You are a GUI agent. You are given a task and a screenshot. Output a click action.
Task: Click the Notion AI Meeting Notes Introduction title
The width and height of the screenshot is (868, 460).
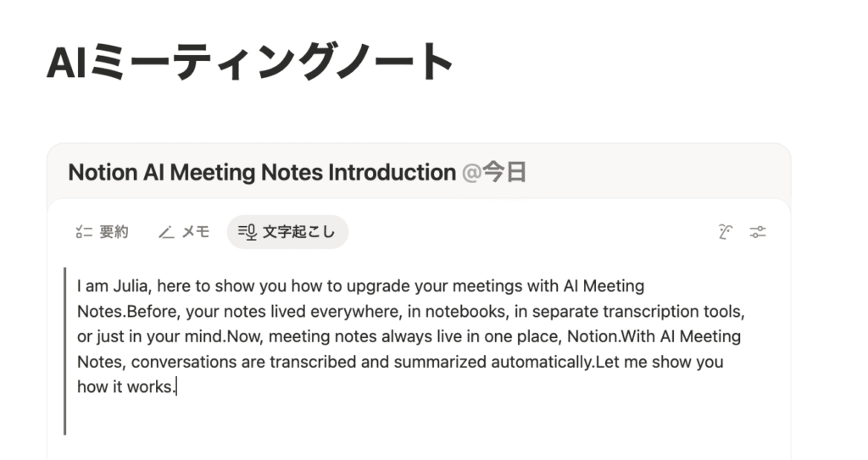click(x=261, y=173)
